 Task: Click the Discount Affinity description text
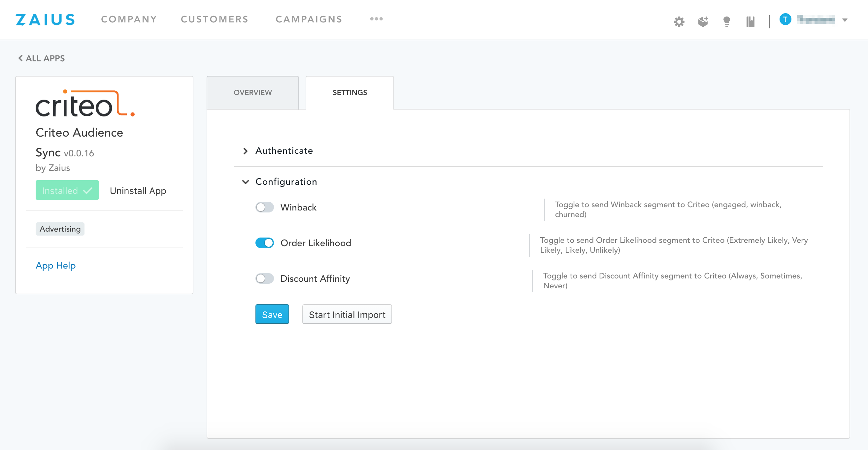click(673, 280)
